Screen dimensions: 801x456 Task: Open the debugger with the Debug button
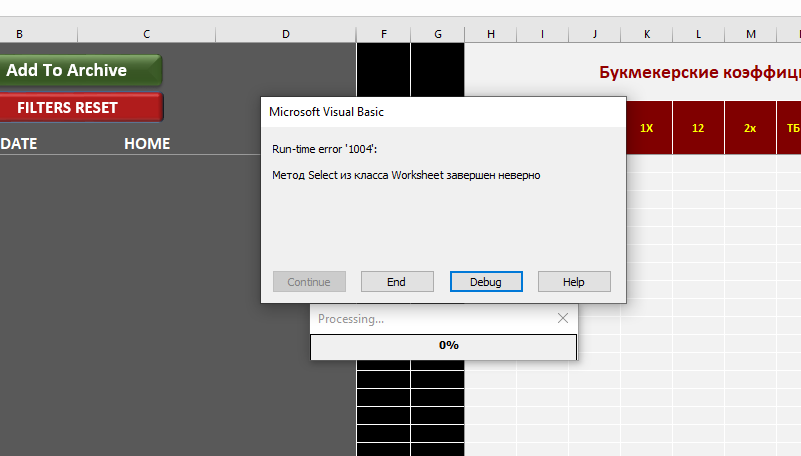coord(485,282)
